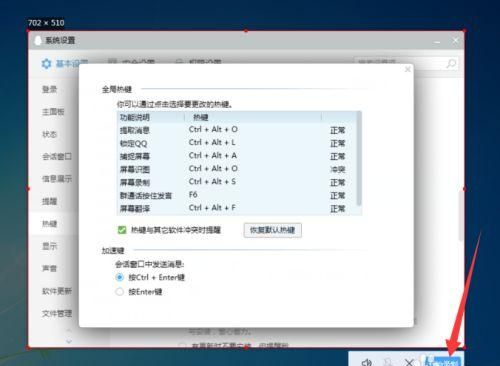Select the 按Enter键 radio option
The width and height of the screenshot is (500, 366).
119,292
